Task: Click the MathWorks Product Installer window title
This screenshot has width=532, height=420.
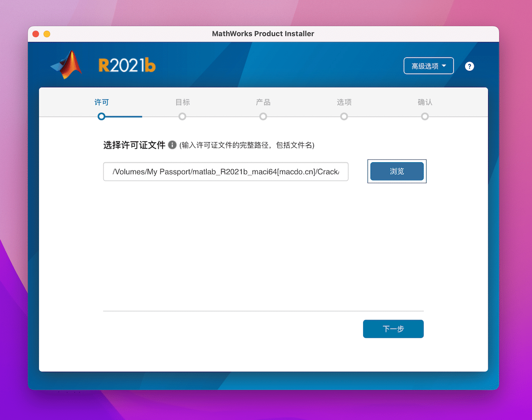Action: pos(263,34)
